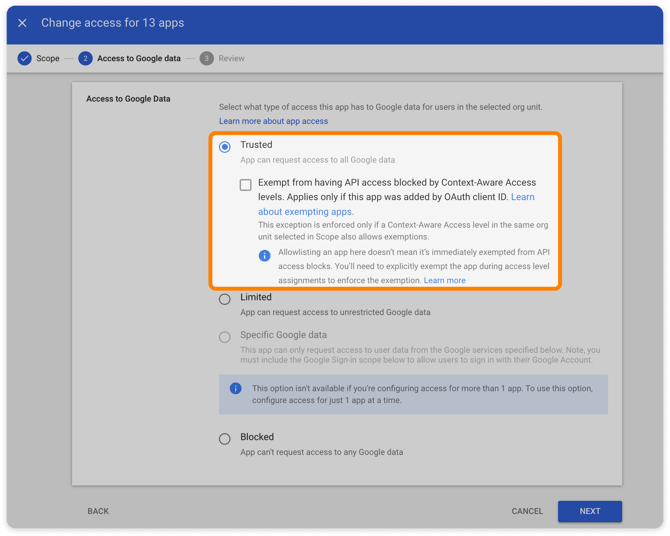Click 'App can request access to all Google data'
Screen dimensions: 670x536
[317, 160]
